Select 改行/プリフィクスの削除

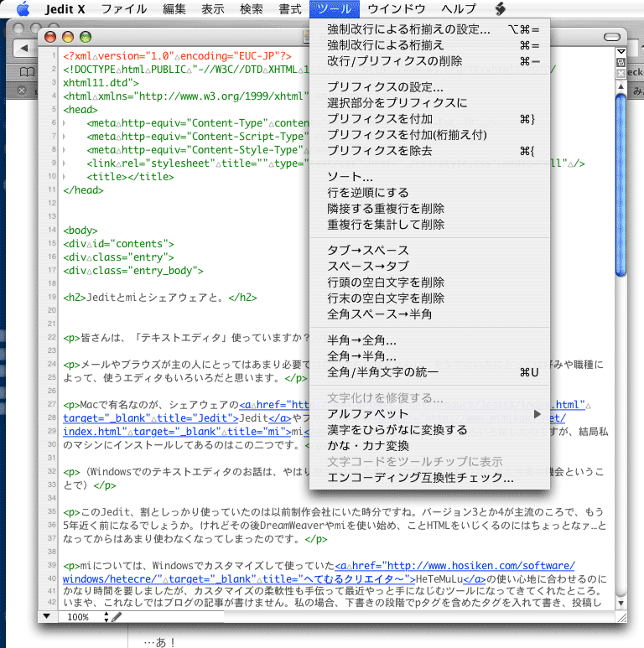430,61
